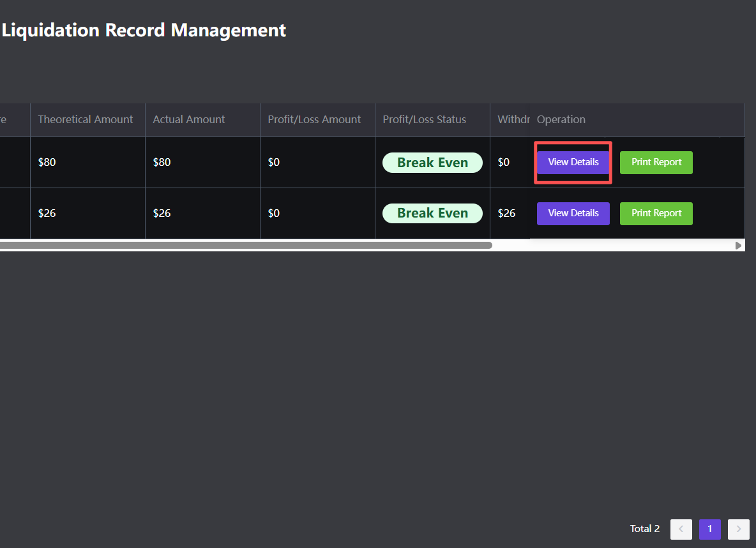Viewport: 756px width, 548px height.
Task: Select page 1 in pagination
Action: click(x=709, y=529)
